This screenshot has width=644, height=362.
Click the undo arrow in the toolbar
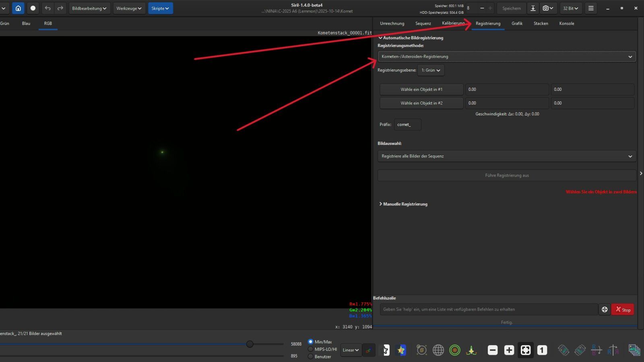click(47, 8)
